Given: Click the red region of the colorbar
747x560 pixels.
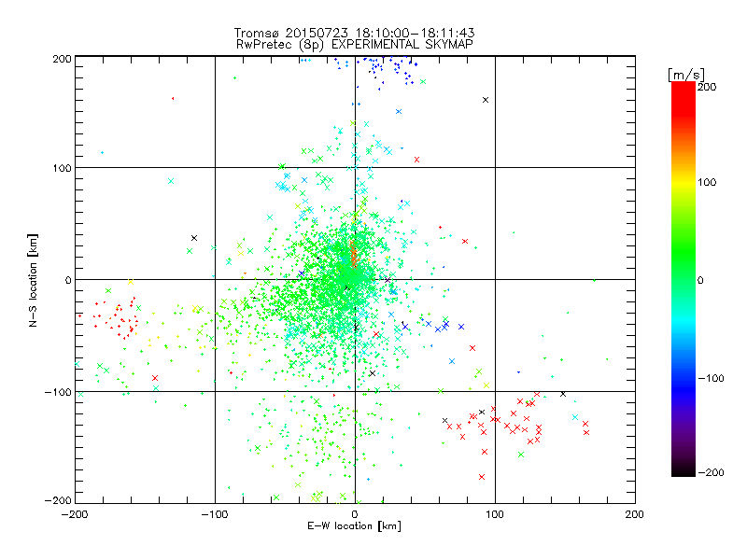Looking at the screenshot, I should click(x=684, y=100).
